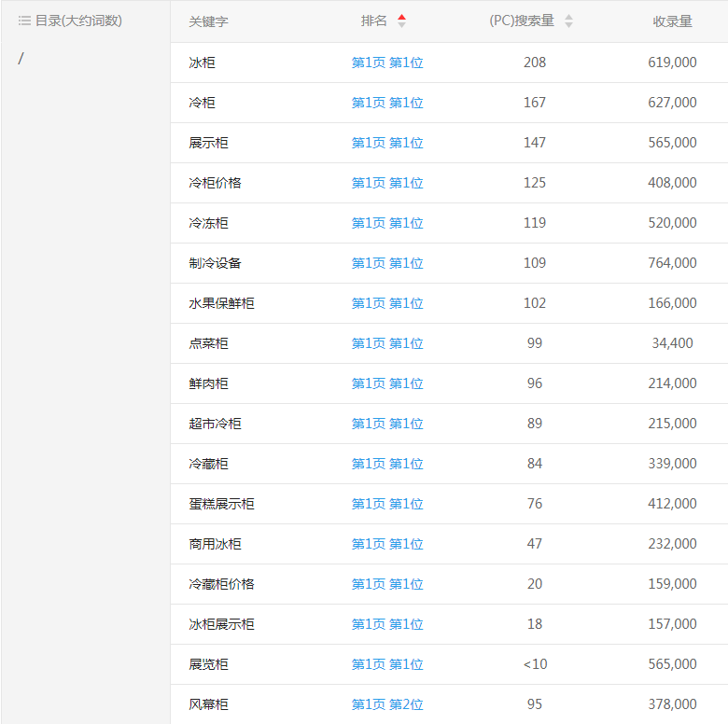This screenshot has height=724, width=728.
Task: Click the 收录量 column header
Action: [x=672, y=21]
